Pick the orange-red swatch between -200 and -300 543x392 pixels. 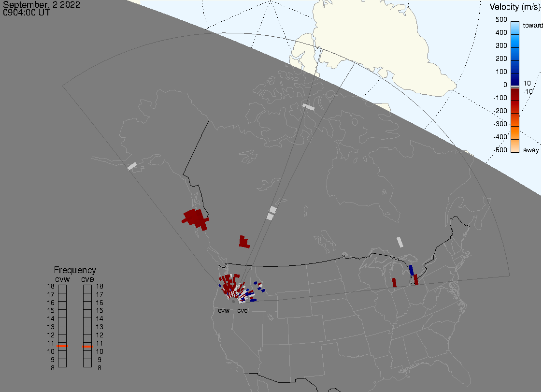pos(515,120)
